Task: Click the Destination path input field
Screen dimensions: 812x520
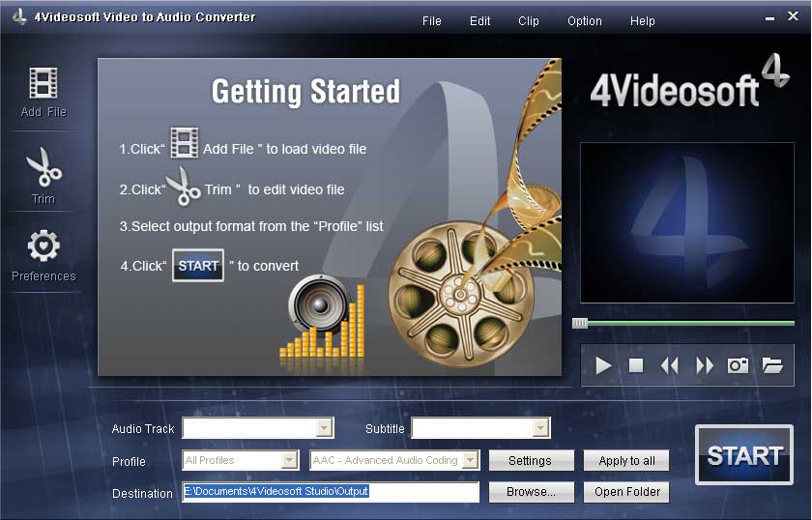Action: (x=331, y=492)
